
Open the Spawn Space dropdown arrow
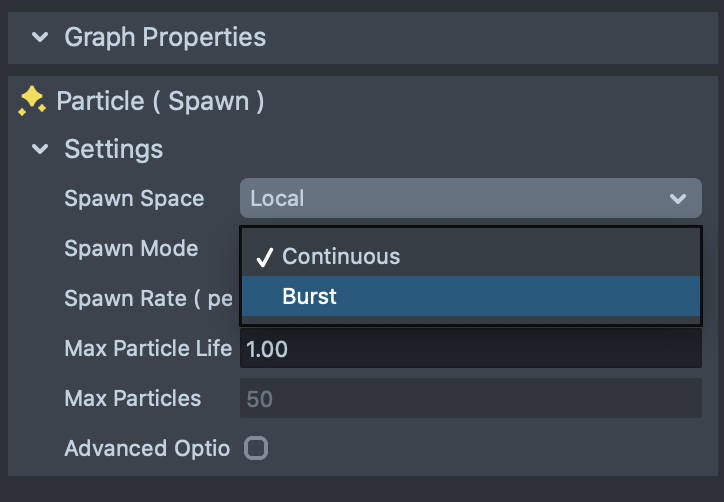click(x=678, y=198)
